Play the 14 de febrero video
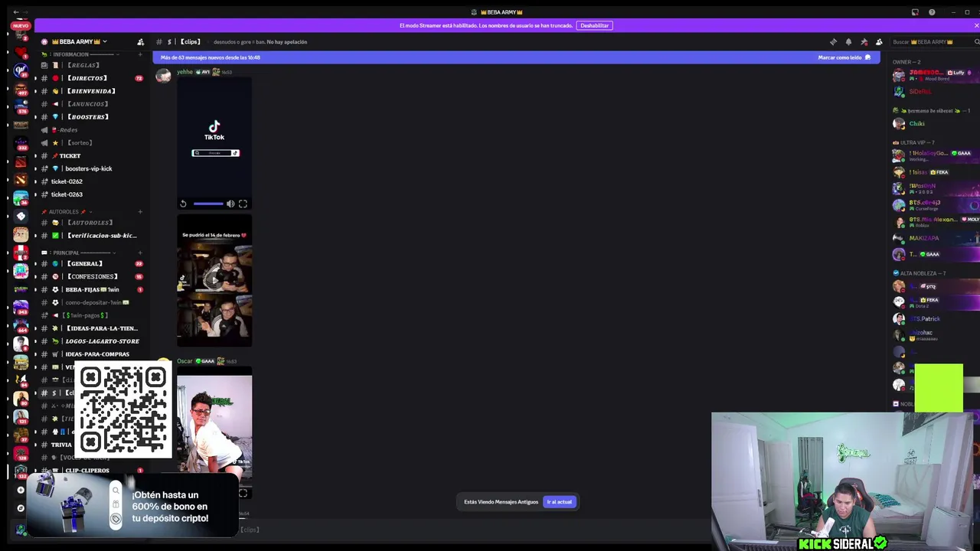This screenshot has height=551, width=980. click(x=214, y=280)
